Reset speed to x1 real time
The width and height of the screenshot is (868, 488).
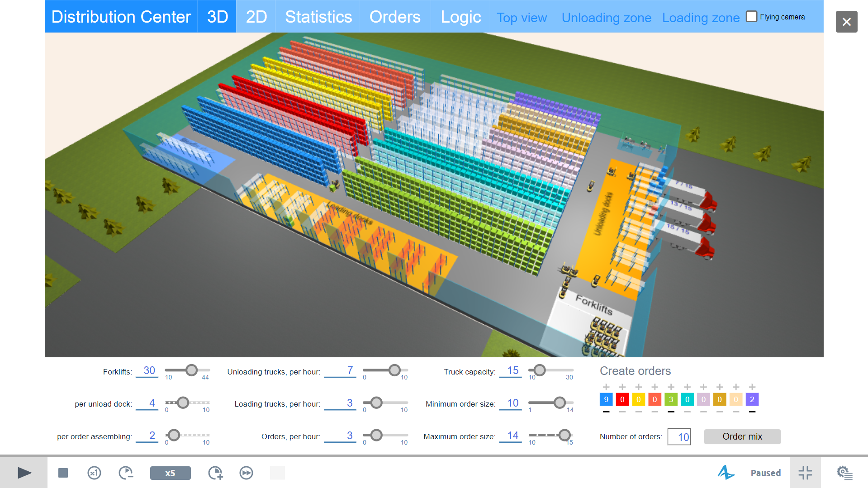pyautogui.click(x=94, y=473)
